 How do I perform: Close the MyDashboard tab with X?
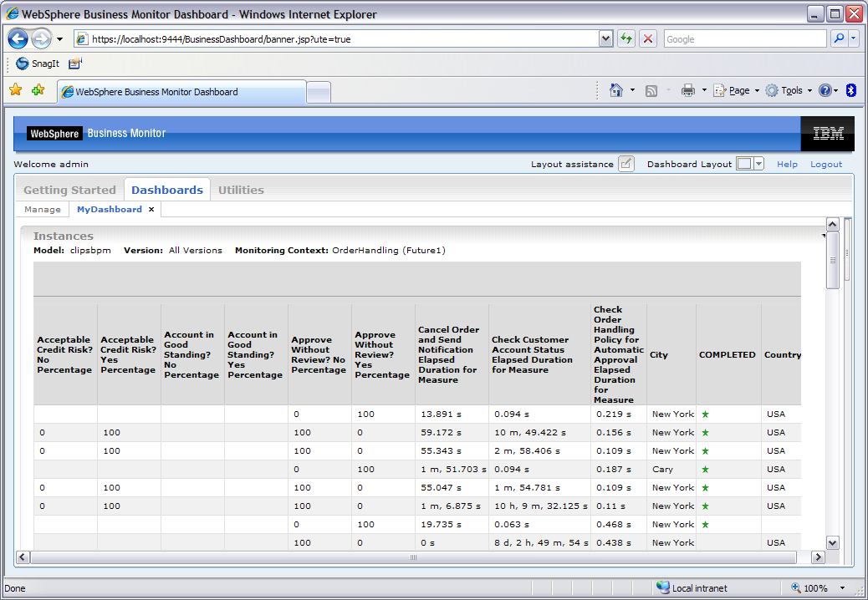(x=151, y=209)
